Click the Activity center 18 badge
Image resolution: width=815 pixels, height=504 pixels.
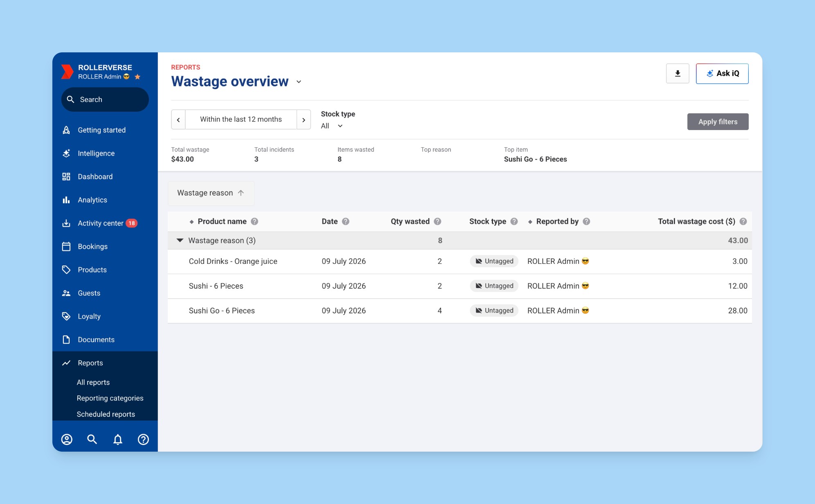[131, 223]
